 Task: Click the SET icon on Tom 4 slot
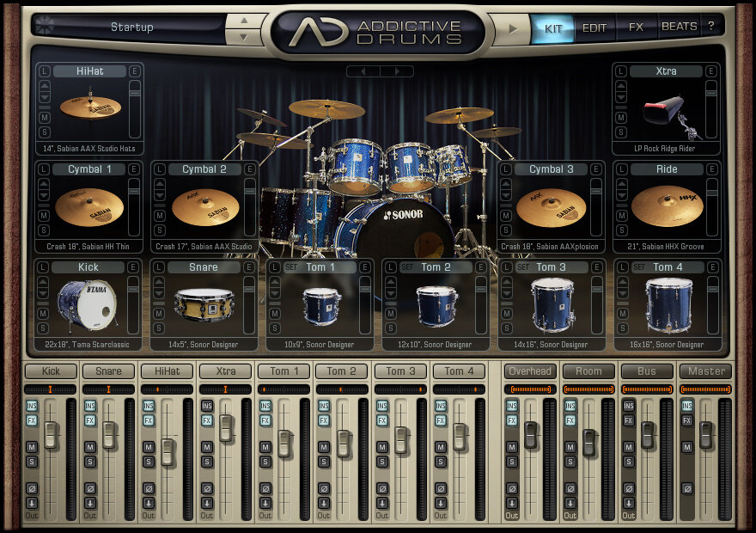(639, 267)
